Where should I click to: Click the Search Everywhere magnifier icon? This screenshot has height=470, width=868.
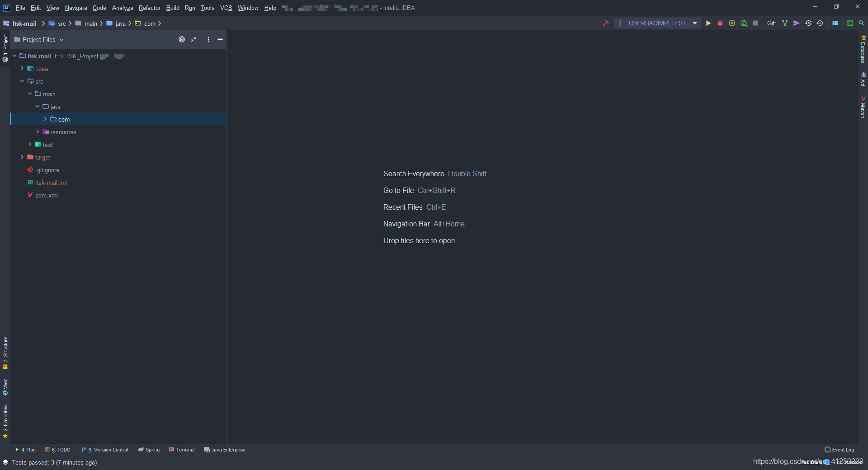pyautogui.click(x=862, y=23)
